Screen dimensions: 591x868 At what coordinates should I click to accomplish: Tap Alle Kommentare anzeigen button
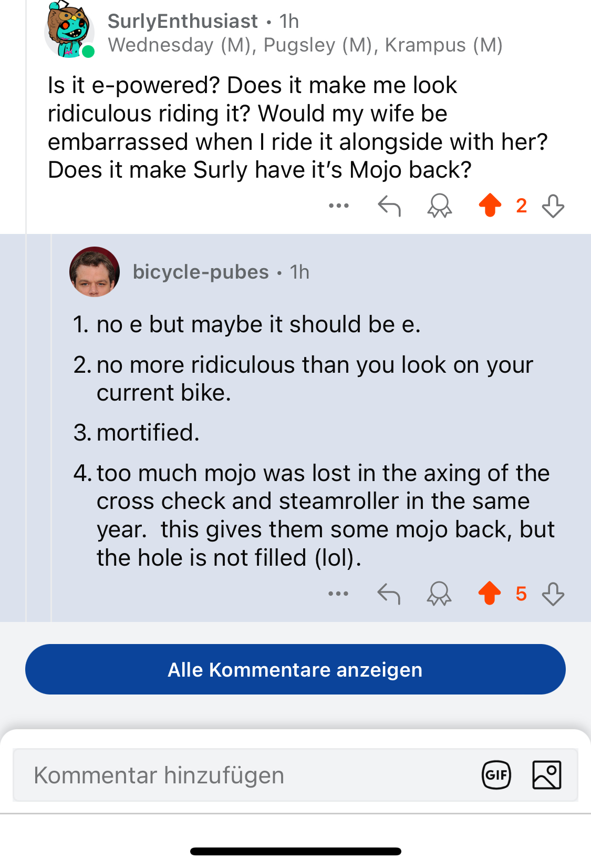pos(295,669)
